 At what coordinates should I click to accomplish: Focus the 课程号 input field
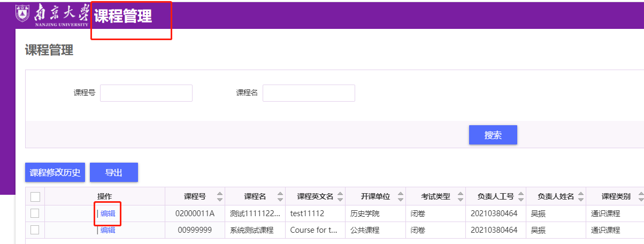tap(146, 93)
